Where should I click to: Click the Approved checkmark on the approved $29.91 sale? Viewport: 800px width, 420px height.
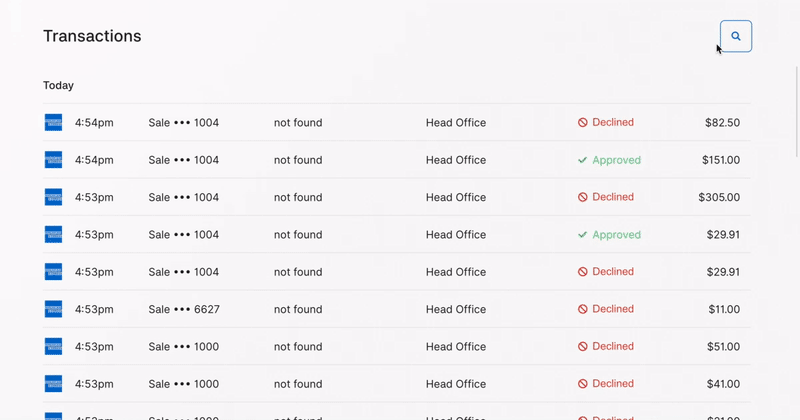click(x=582, y=235)
